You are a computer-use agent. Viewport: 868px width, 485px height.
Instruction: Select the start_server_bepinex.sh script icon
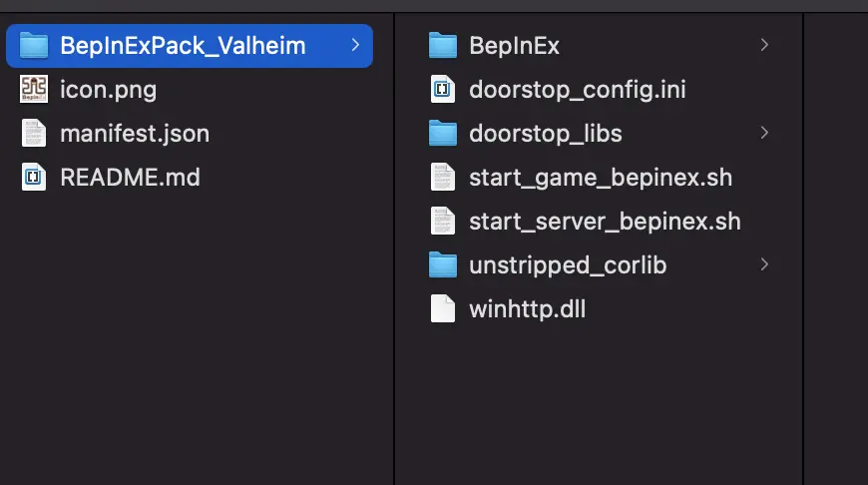click(x=443, y=221)
